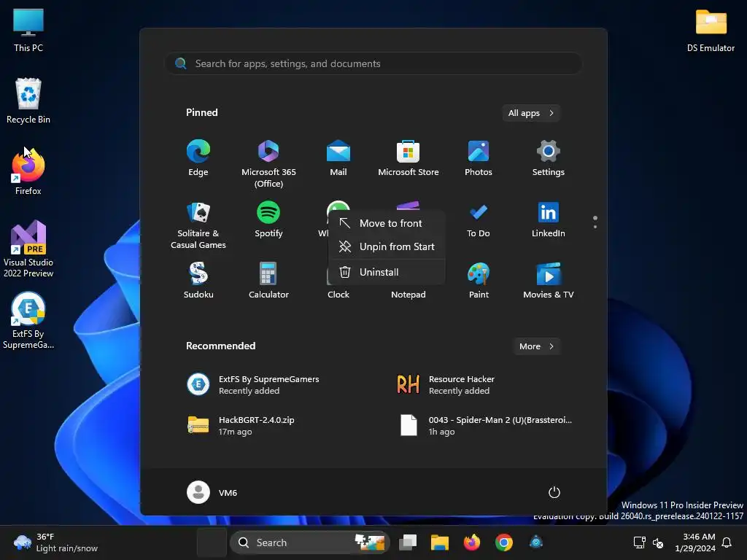Open the Notepad pinned app
This screenshot has width=747, height=560.
[x=409, y=295]
